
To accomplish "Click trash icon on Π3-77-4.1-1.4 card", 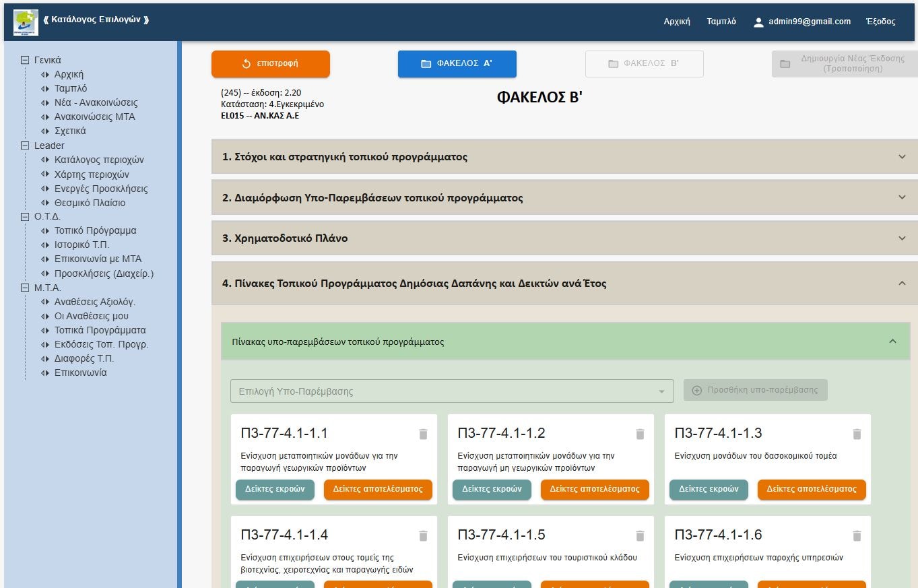I will (423, 536).
